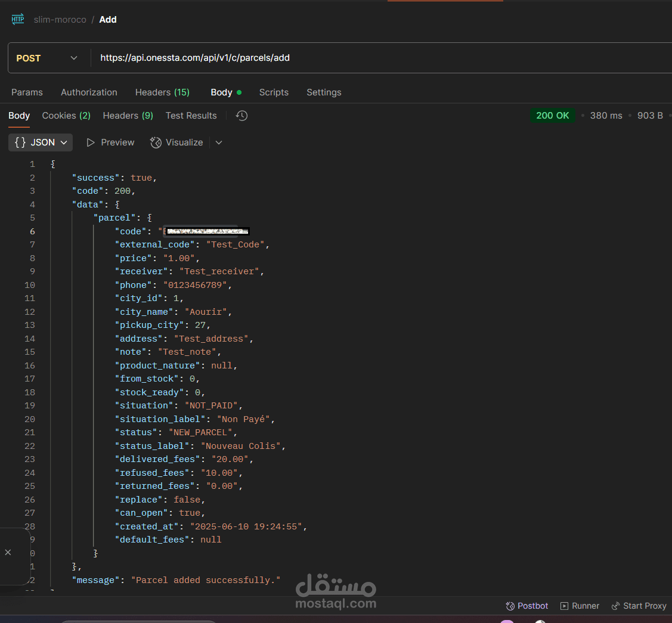
Task: Switch to the Scripts tab
Action: [274, 92]
